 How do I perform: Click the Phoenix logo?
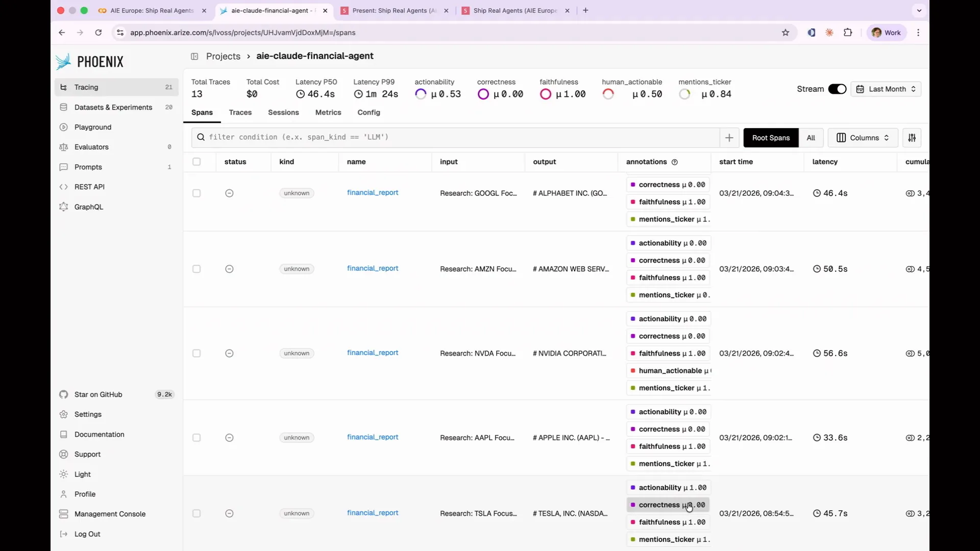click(x=90, y=62)
